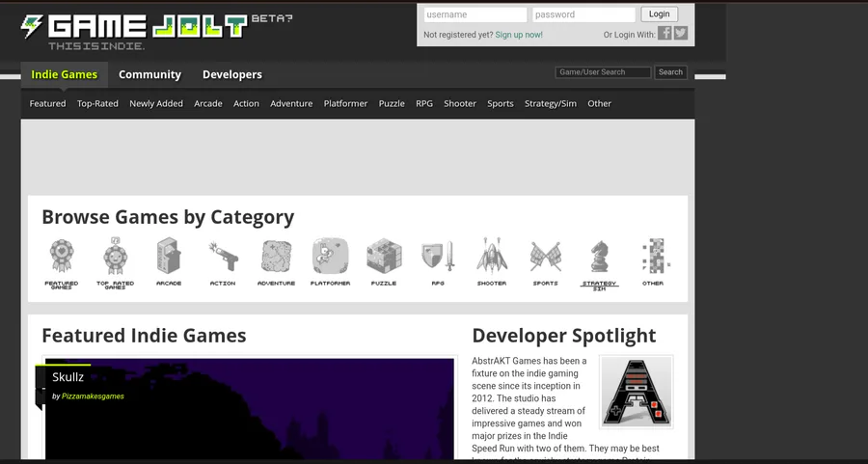Viewport: 868px width, 464px height.
Task: Click the Login button
Action: click(660, 14)
